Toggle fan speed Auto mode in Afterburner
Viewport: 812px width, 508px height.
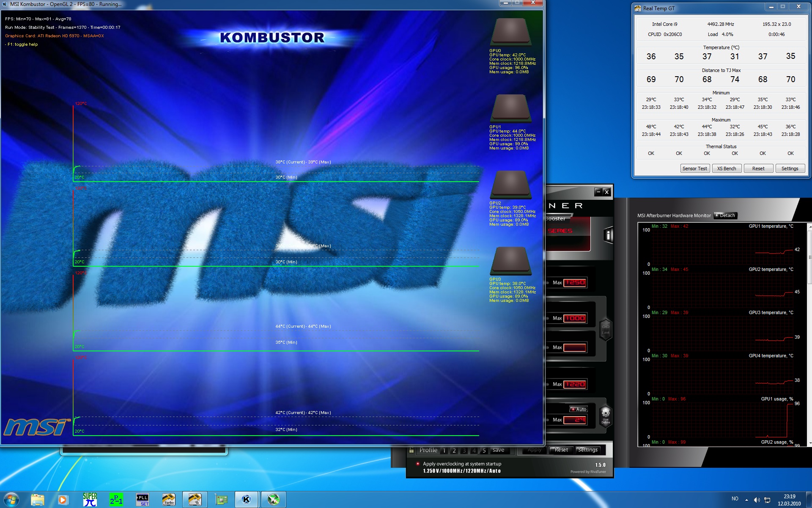(x=579, y=409)
